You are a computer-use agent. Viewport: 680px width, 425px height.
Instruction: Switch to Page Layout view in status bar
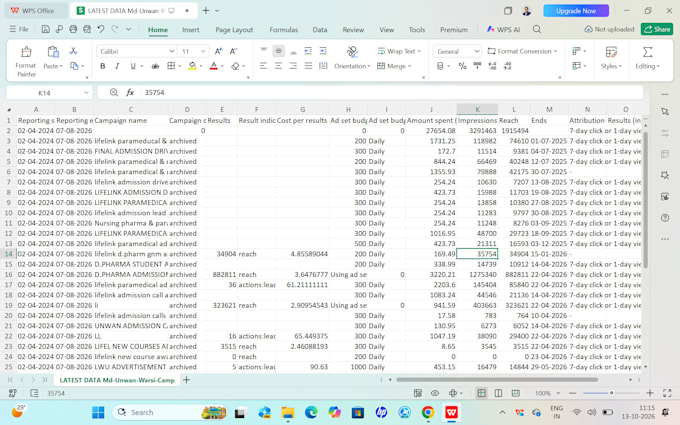pyautogui.click(x=498, y=393)
